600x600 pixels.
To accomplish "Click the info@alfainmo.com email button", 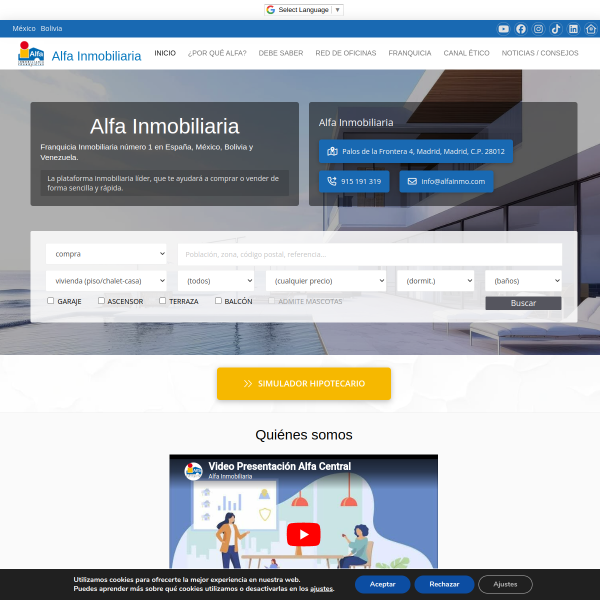I will point(447,181).
